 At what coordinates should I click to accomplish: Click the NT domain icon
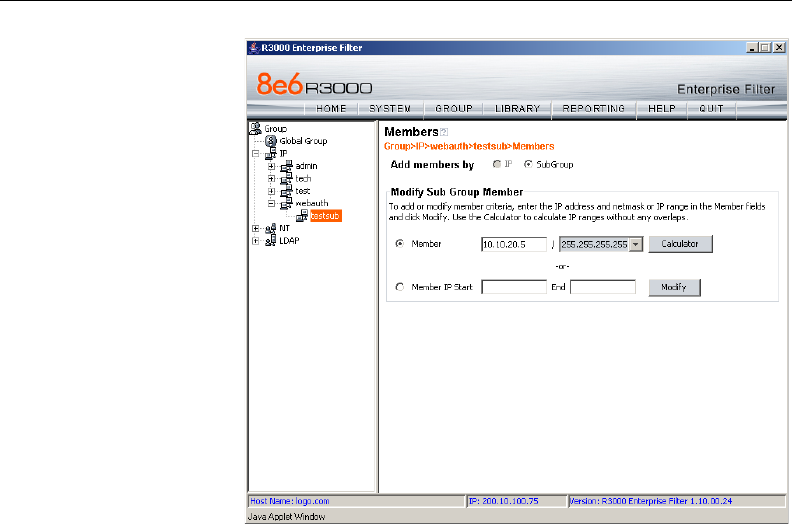[271, 228]
